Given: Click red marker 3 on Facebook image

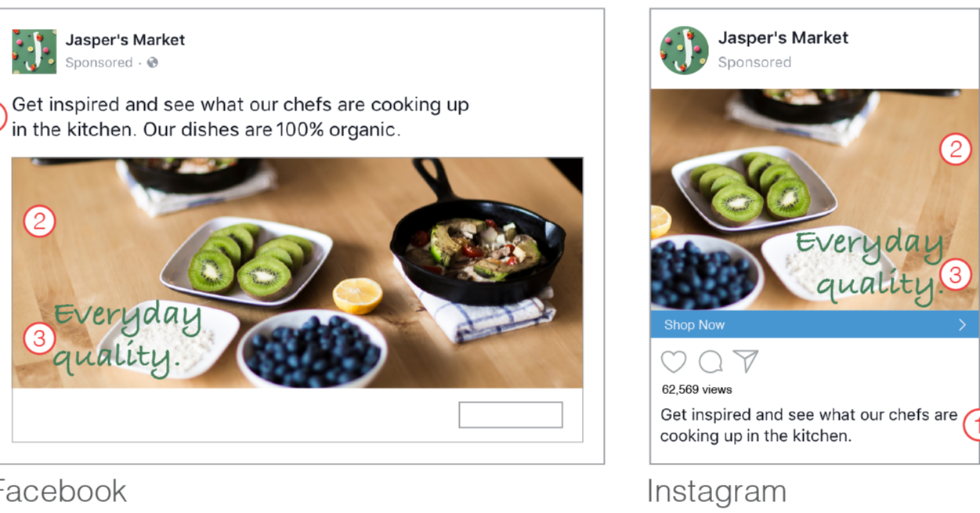Looking at the screenshot, I should coord(39,339).
